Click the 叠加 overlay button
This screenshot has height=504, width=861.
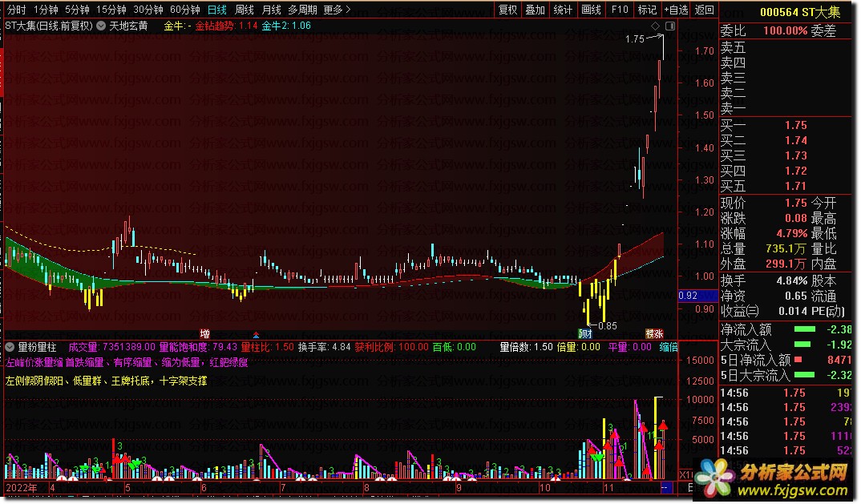536,10
